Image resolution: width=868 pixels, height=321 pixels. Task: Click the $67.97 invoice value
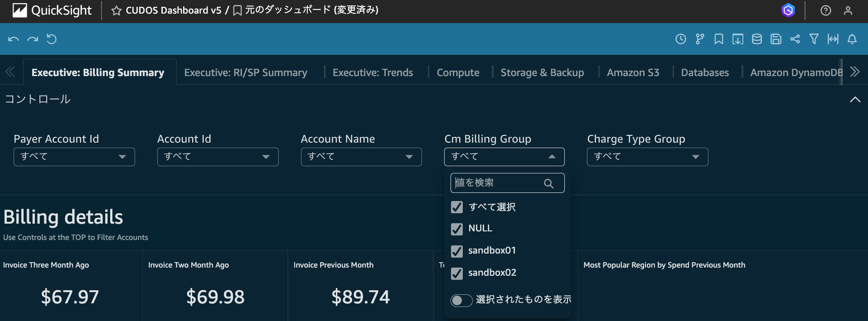(70, 297)
